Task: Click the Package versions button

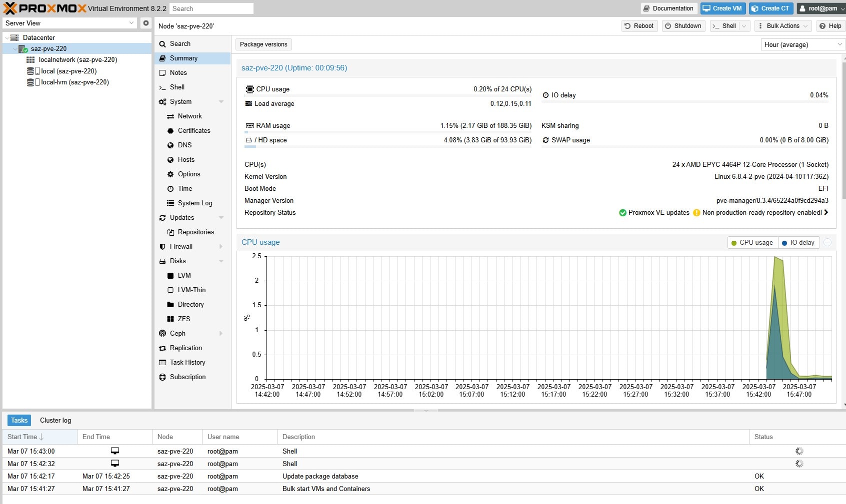Action: click(263, 44)
